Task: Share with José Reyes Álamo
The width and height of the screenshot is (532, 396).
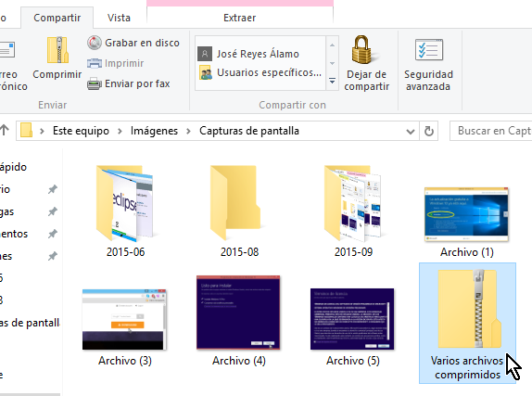Action: 248,54
